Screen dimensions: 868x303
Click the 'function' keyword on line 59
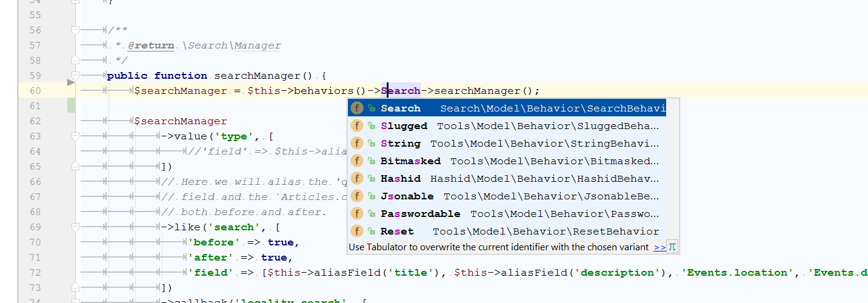181,76
